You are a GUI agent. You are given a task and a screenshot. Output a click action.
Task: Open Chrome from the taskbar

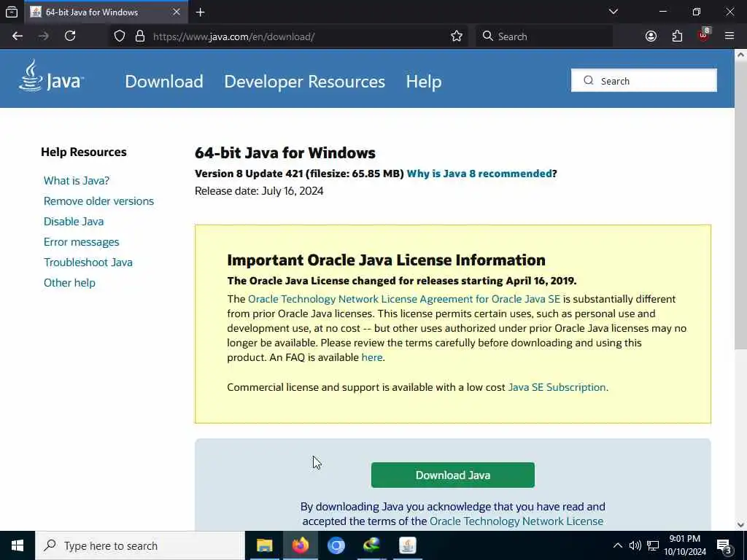(x=336, y=545)
